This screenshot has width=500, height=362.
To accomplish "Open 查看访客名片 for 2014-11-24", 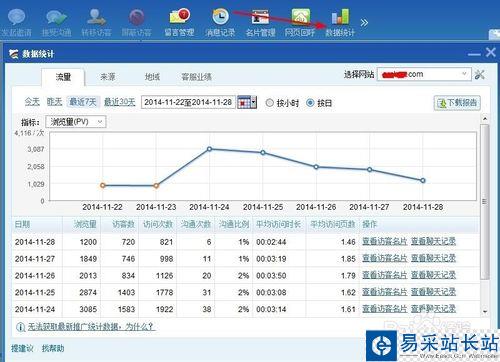I will [385, 309].
